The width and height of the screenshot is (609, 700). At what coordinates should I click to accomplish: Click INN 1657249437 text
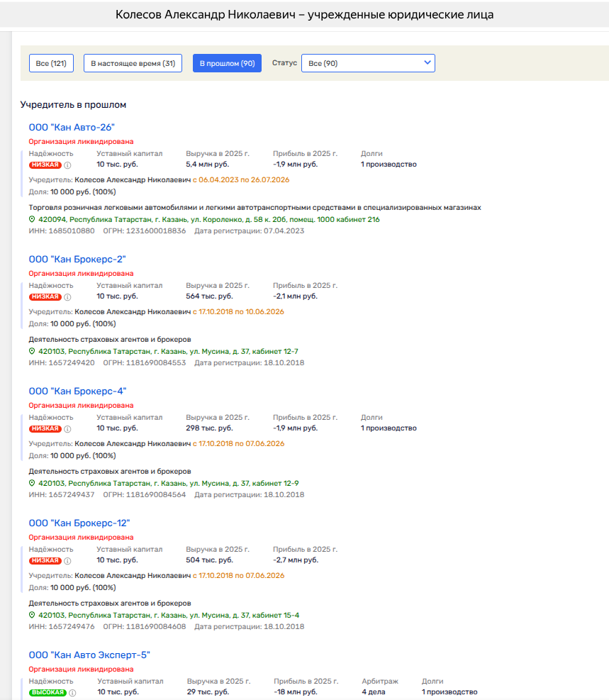(62, 495)
